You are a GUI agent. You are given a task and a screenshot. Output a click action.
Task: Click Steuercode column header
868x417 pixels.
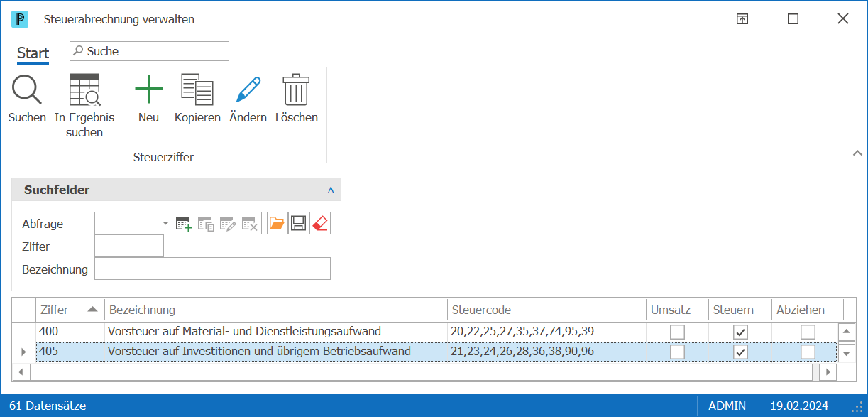547,310
